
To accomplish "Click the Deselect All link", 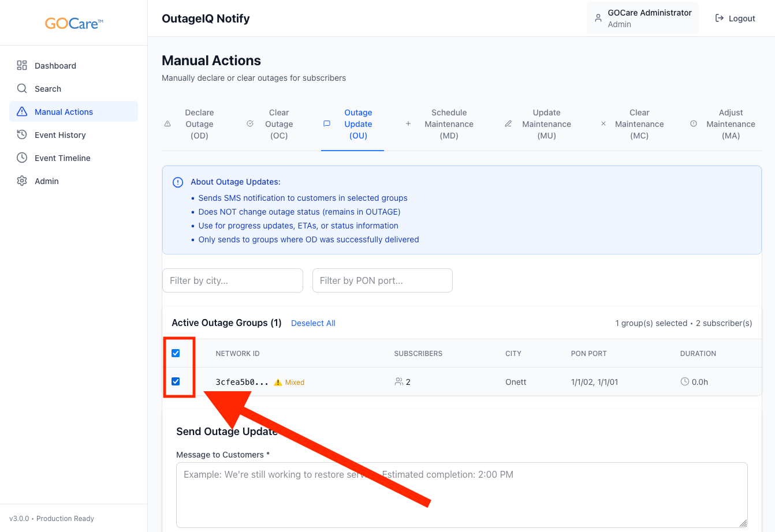I will click(313, 323).
